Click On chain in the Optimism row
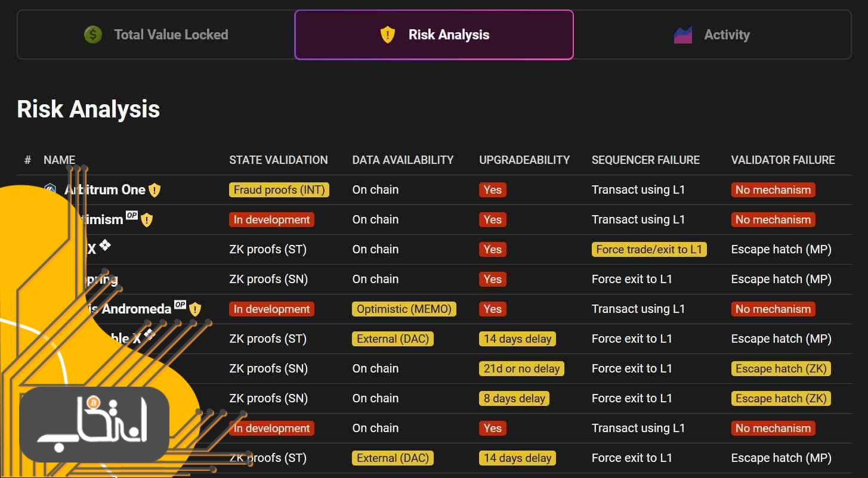The image size is (868, 478). point(375,219)
